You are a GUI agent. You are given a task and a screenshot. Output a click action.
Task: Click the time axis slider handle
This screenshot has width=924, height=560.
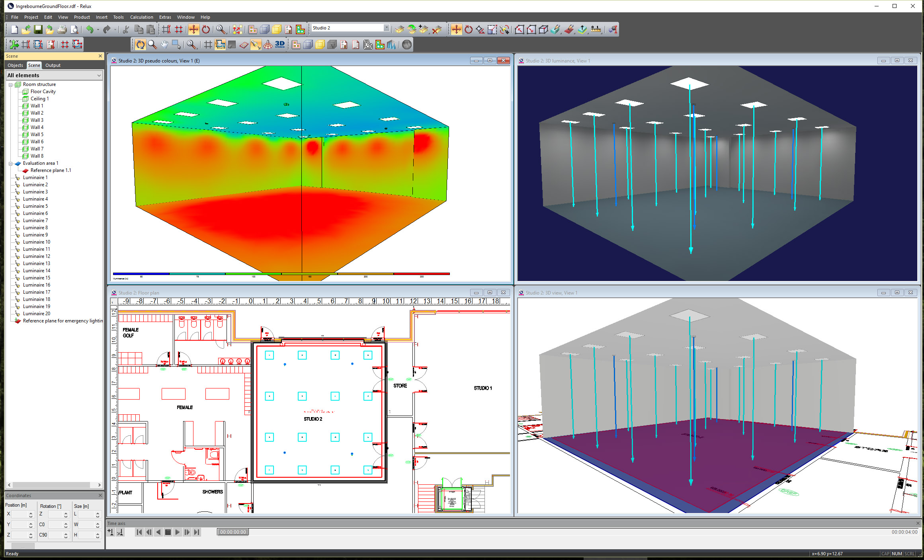(x=233, y=532)
